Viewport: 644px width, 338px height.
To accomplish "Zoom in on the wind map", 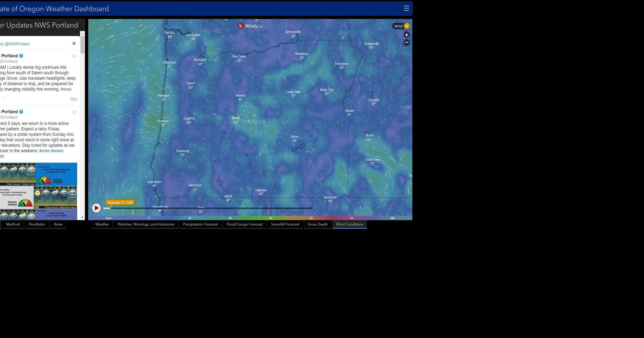I will pos(406,35).
